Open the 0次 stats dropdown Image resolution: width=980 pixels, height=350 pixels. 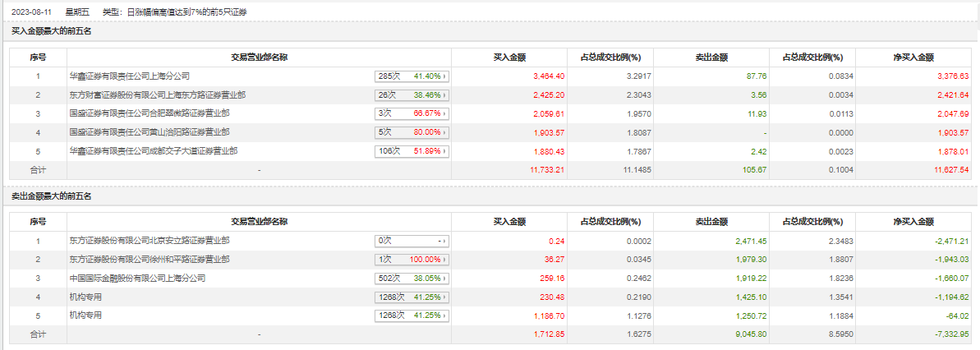coord(412,241)
